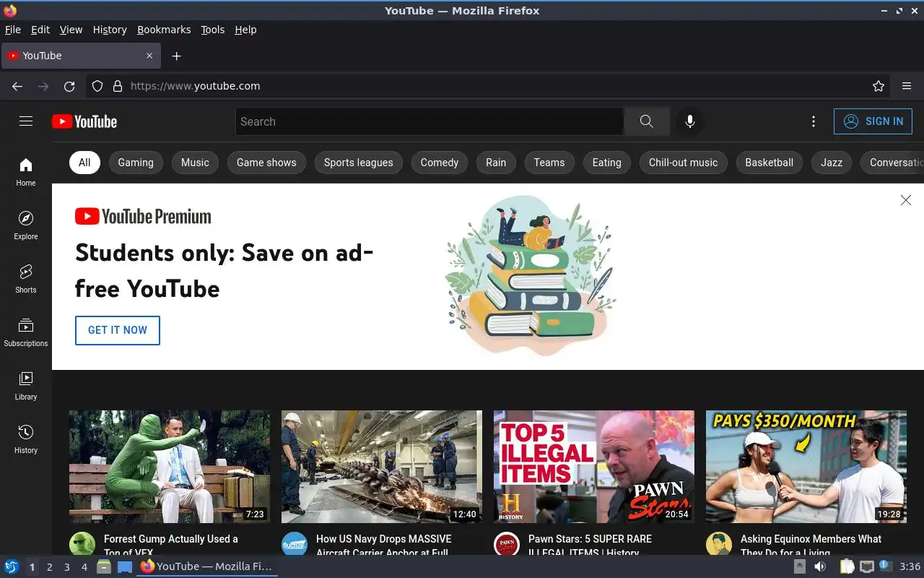This screenshot has width=924, height=578.
Task: Select the Basketball filter chip
Action: 770,163
